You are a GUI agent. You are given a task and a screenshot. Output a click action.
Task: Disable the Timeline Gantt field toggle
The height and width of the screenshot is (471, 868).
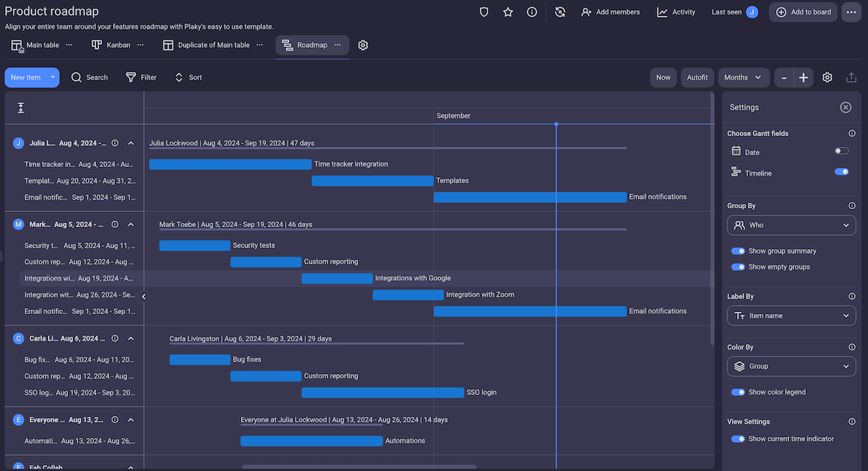[x=841, y=172]
